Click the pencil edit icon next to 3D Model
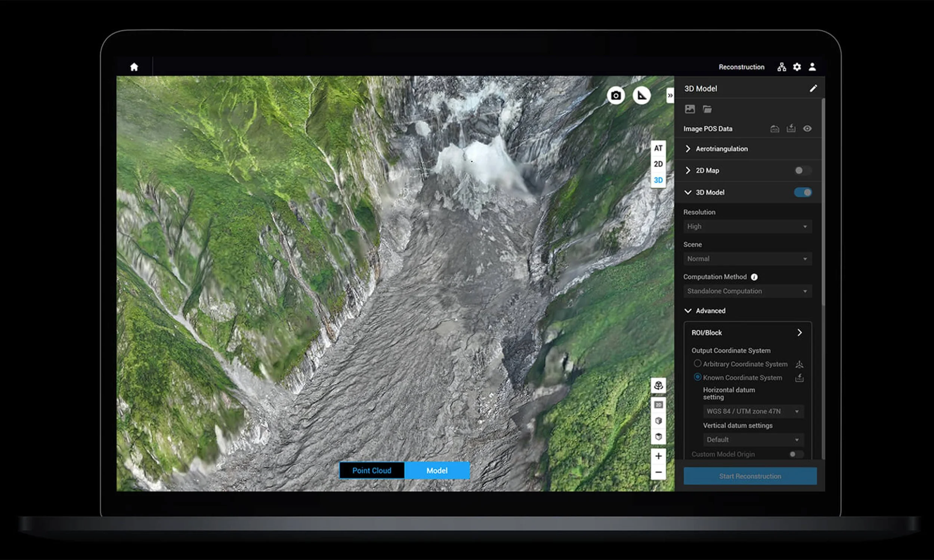 coord(813,88)
